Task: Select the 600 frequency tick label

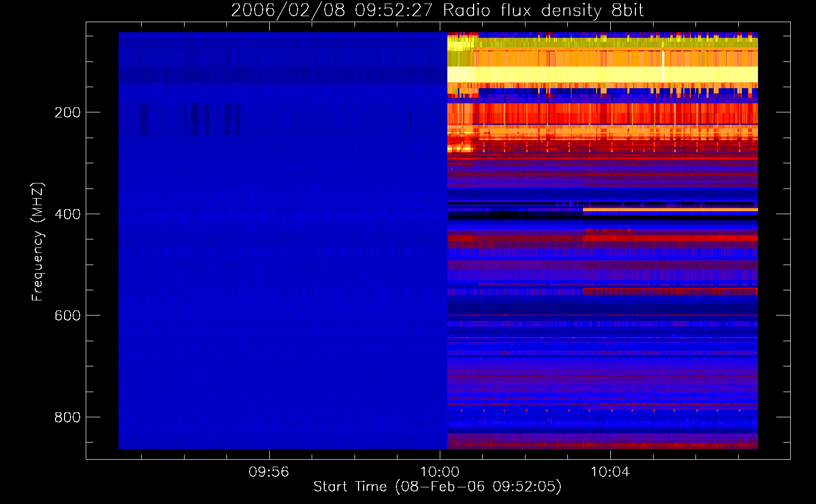Action: coord(68,316)
